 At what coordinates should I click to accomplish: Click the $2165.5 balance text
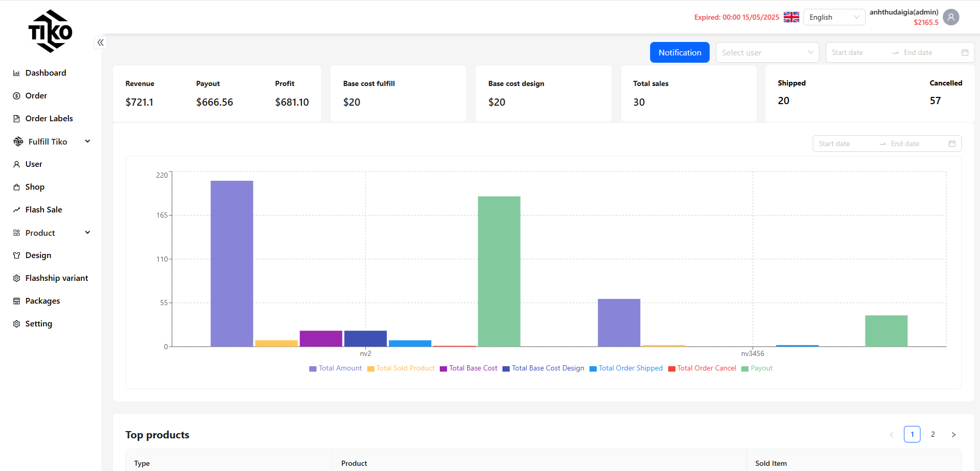[926, 22]
